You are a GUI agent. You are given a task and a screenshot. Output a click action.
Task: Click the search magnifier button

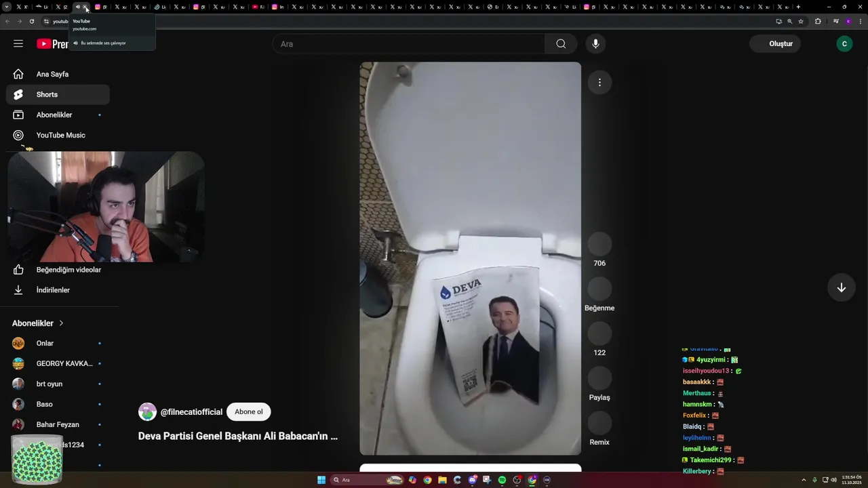pyautogui.click(x=561, y=43)
